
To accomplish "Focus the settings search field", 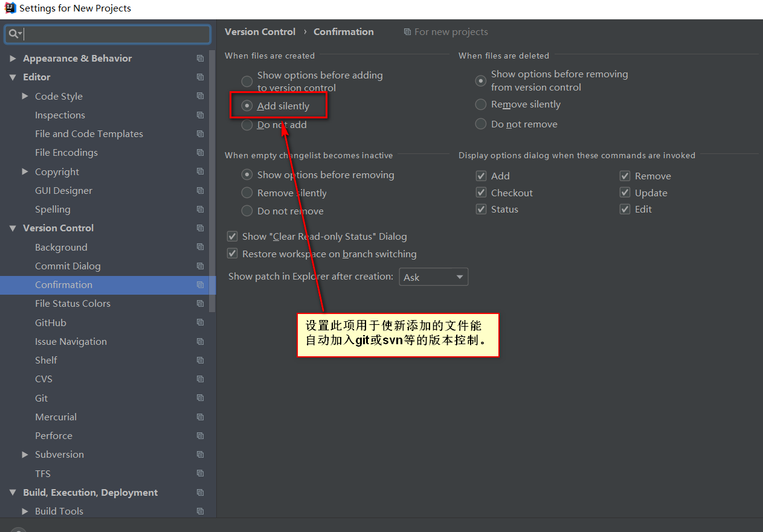I will (x=108, y=34).
